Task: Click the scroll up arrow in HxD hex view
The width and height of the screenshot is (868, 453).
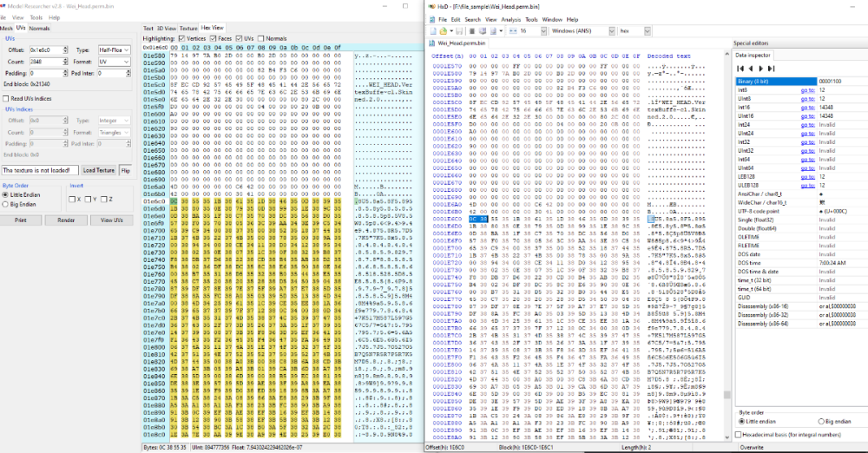Action: pos(727,55)
